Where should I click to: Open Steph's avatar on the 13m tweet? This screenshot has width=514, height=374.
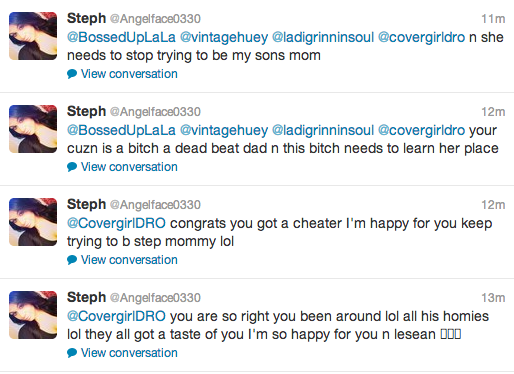(33, 315)
